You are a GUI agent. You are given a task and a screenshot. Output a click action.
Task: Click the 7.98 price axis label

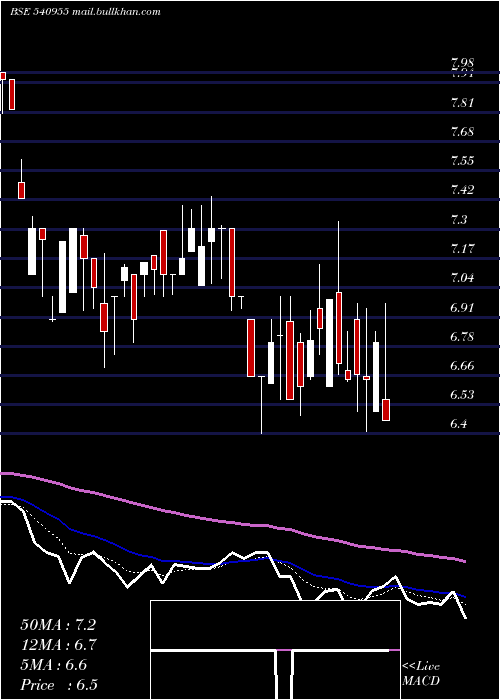[463, 63]
